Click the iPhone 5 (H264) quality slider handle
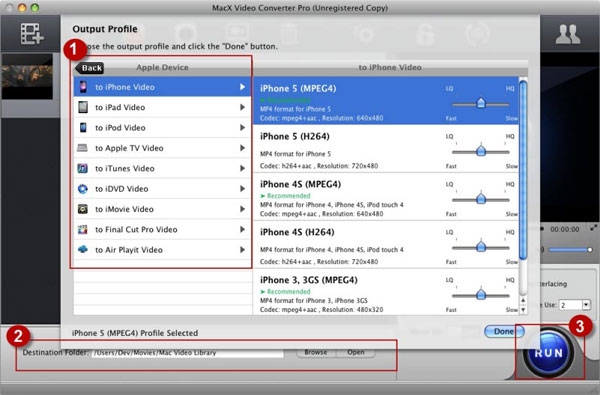This screenshot has height=395, width=600. 481,150
